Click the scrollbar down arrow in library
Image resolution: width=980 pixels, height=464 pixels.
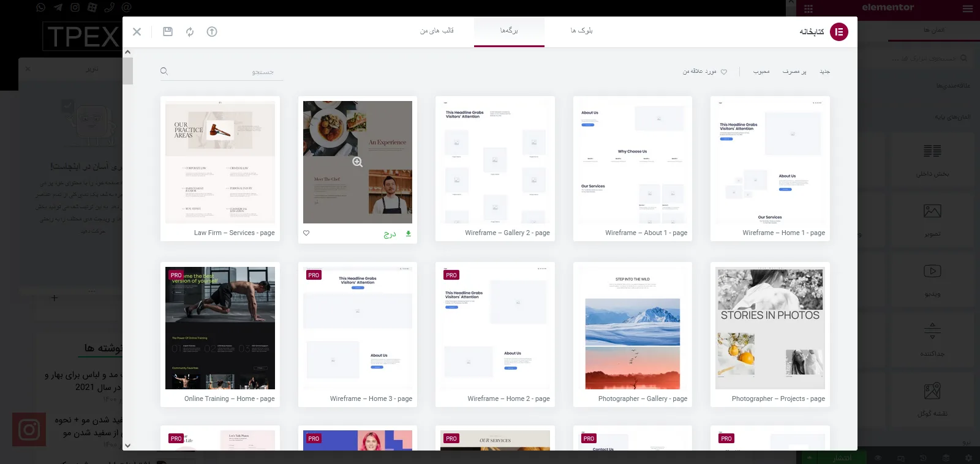(127, 446)
